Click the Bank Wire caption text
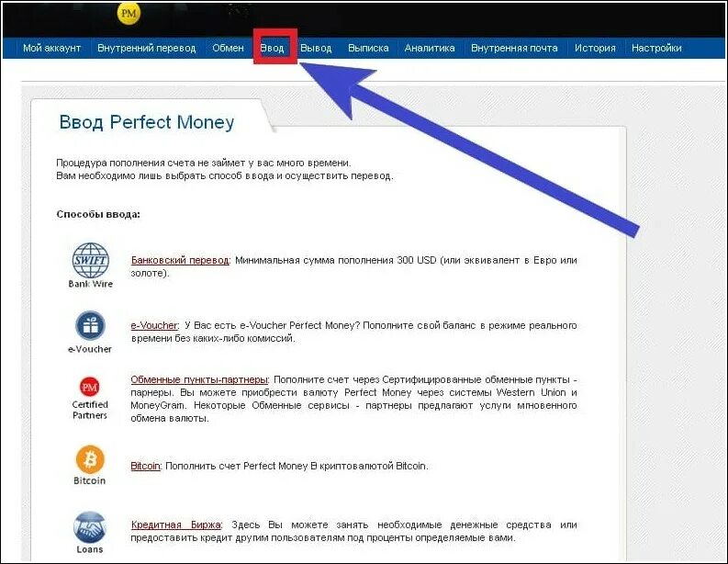 coord(91,284)
